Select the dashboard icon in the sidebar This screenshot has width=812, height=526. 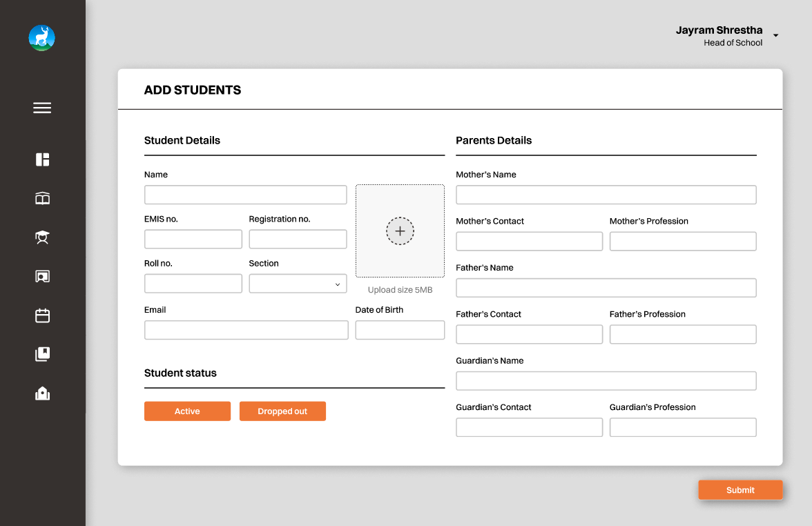pos(42,159)
